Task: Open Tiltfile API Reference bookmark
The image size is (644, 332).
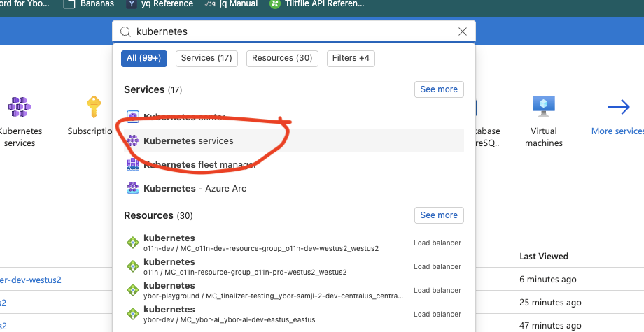Action: point(316,3)
